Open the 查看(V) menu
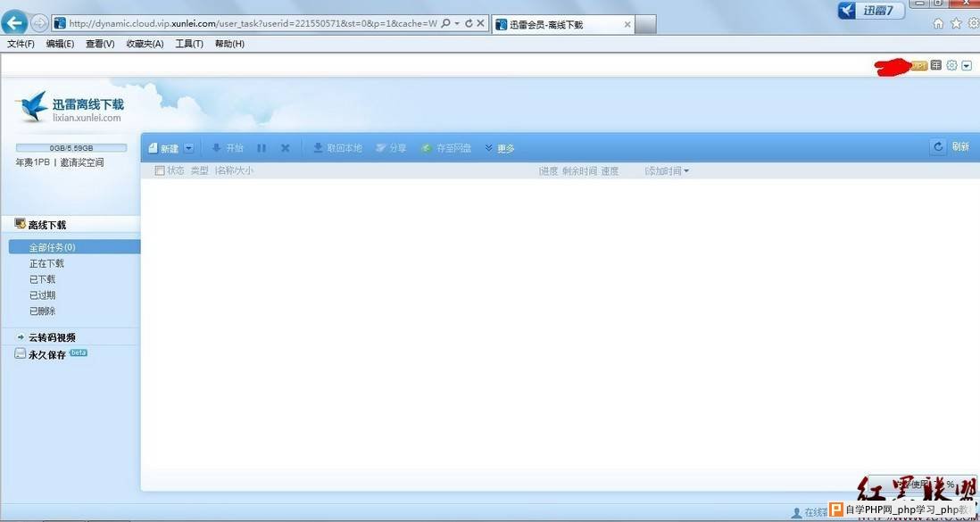The image size is (980, 522). [x=100, y=44]
